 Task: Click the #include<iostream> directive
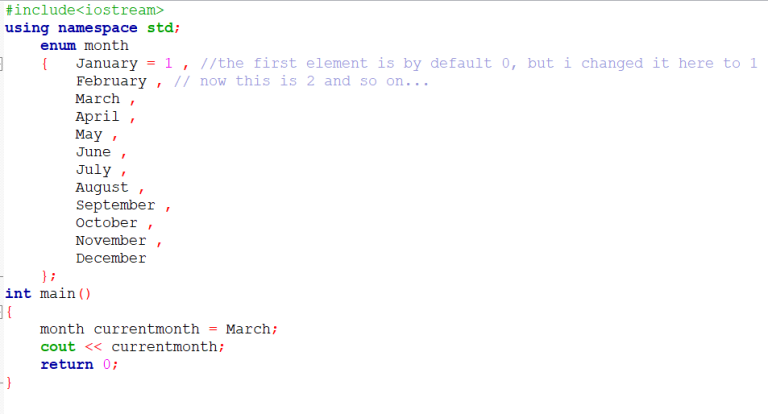pos(84,10)
